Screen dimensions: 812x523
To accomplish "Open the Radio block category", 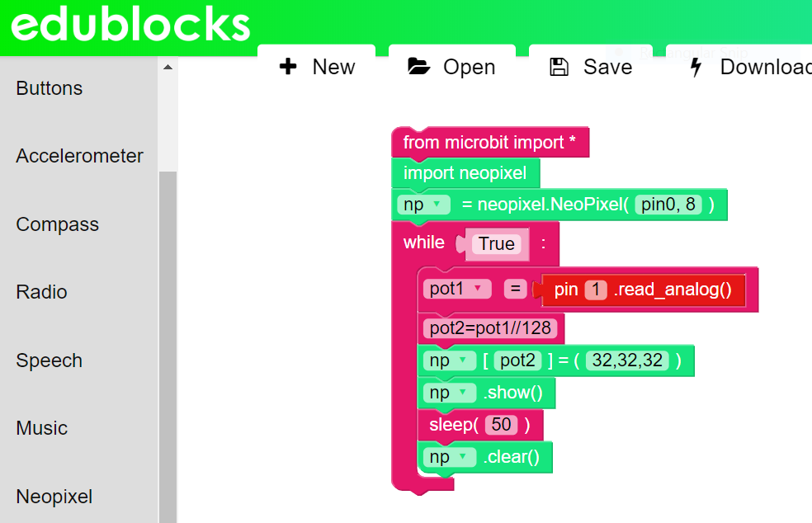I will [x=41, y=292].
